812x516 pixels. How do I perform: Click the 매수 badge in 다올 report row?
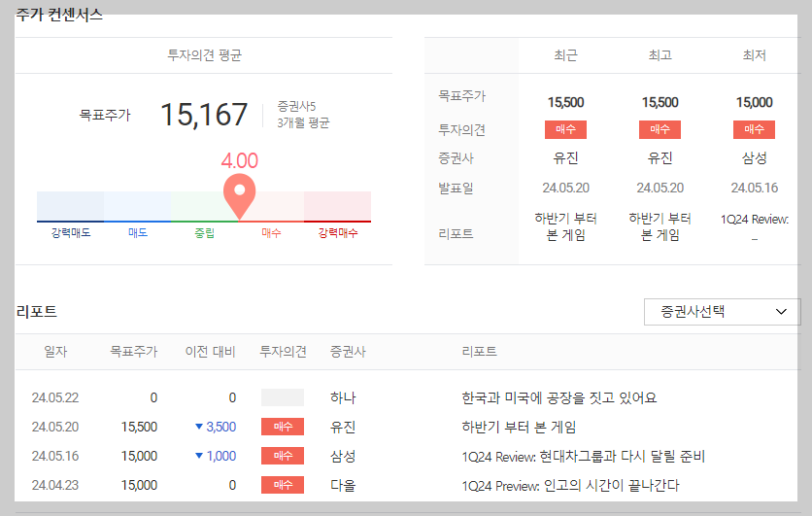[x=283, y=484]
